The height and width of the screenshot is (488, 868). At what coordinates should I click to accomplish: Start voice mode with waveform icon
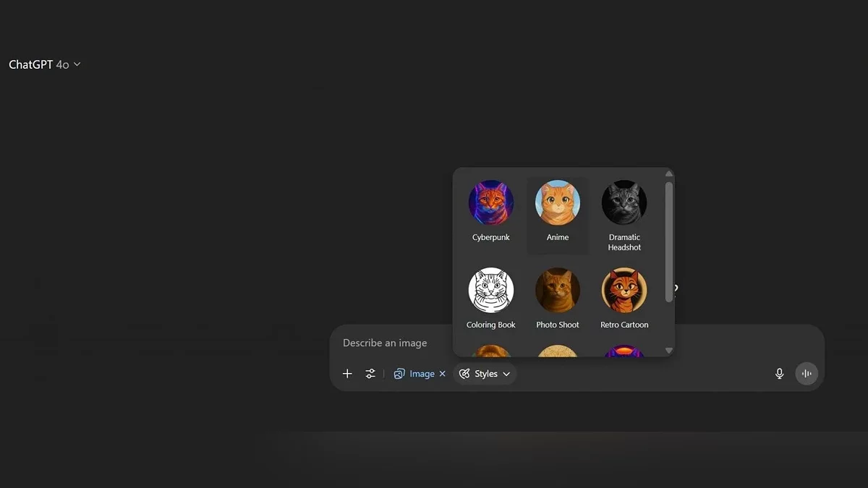807,374
